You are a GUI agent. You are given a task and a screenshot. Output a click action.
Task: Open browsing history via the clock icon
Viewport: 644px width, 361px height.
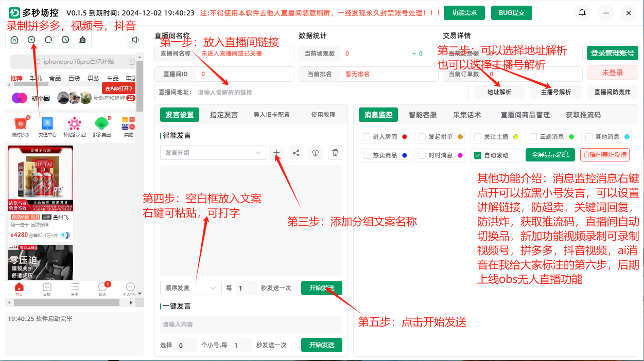pyautogui.click(x=65, y=39)
